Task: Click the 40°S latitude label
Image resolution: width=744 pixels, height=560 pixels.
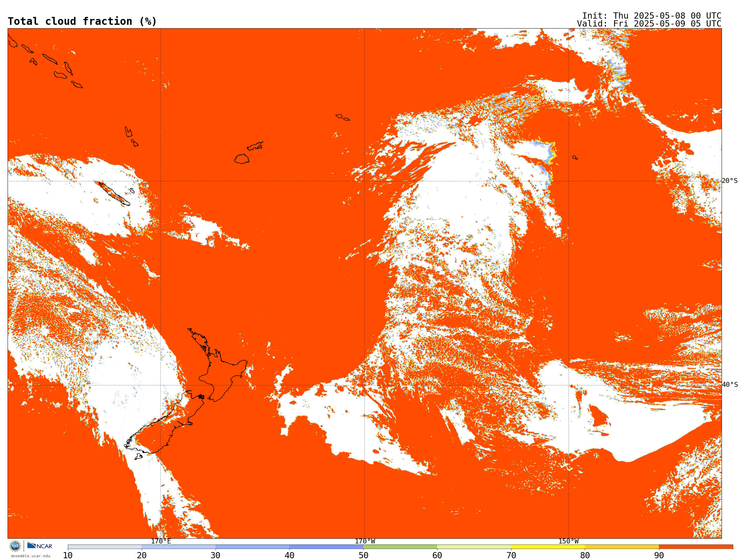Action: [x=730, y=385]
